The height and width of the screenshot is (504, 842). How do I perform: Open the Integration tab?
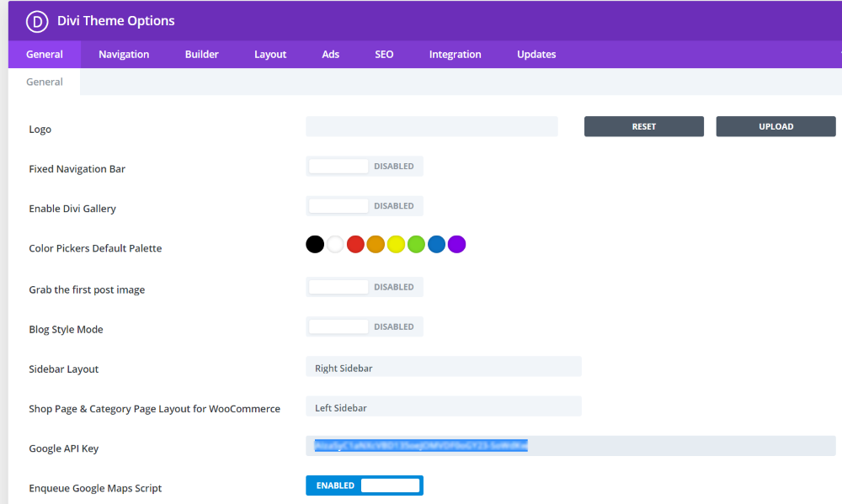click(x=455, y=54)
